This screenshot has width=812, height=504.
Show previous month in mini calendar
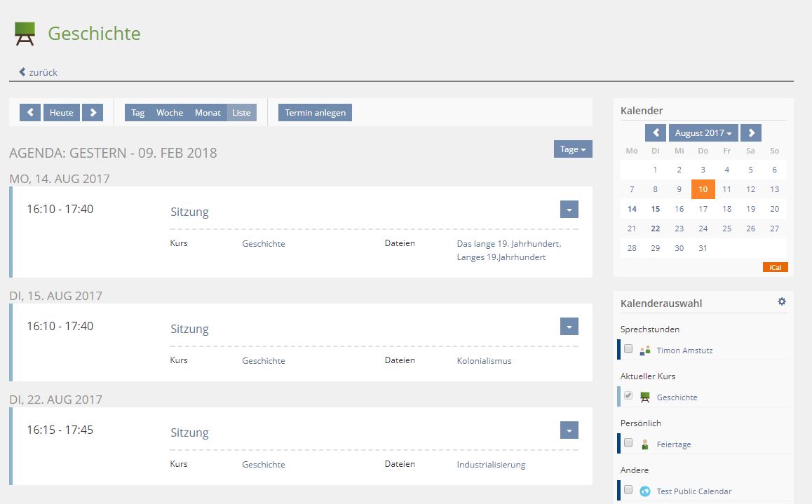click(x=655, y=132)
